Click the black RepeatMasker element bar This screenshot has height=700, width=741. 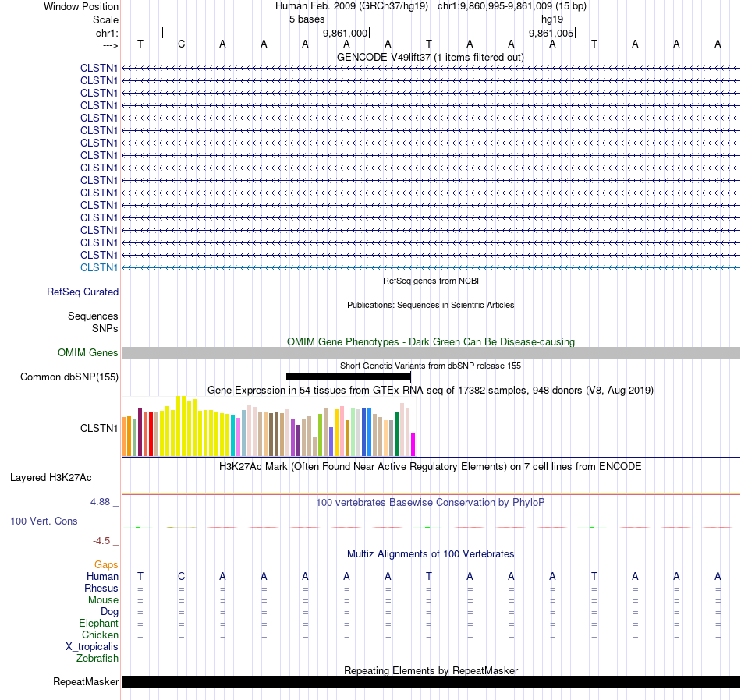point(431,681)
